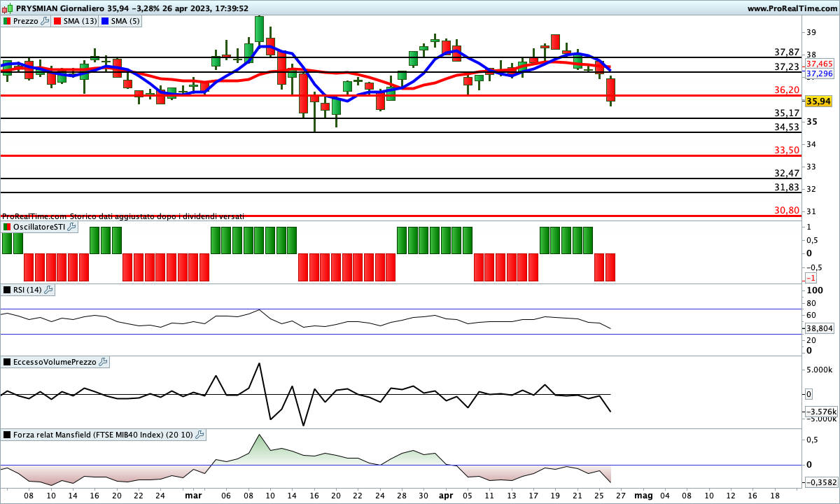Select the Prezzo label
Image resolution: width=840 pixels, height=504 pixels.
pos(26,21)
